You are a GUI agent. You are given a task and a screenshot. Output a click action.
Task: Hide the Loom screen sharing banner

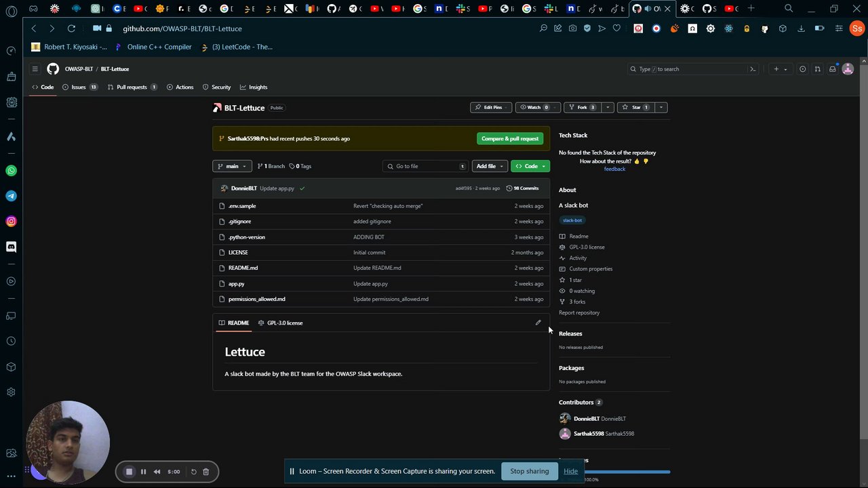(x=571, y=471)
